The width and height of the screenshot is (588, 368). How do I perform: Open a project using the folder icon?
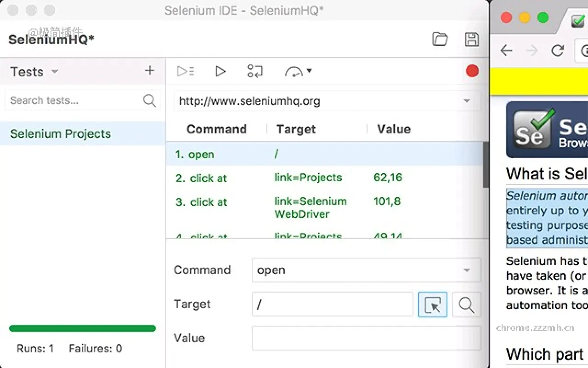(x=440, y=39)
